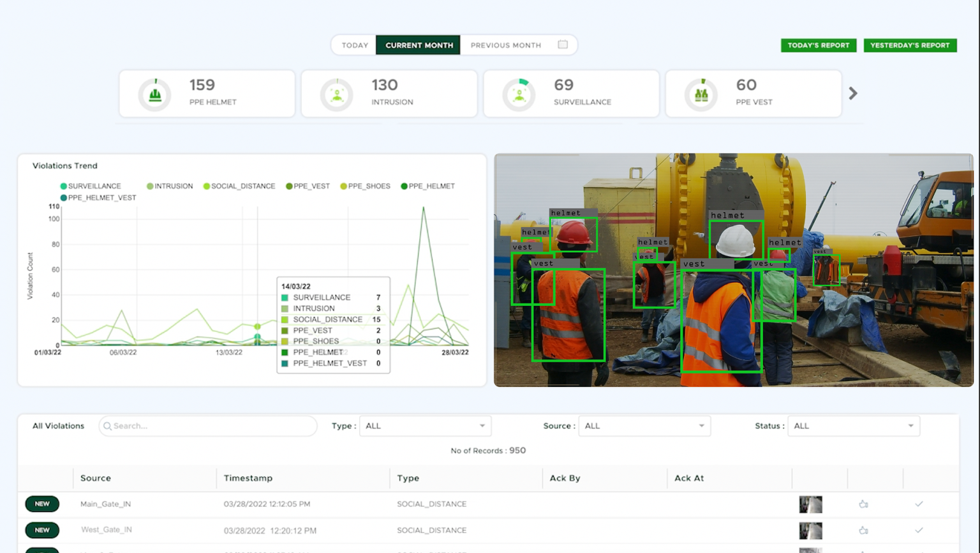Click the checkmark icon on West_Gate_IN row

pyautogui.click(x=919, y=530)
